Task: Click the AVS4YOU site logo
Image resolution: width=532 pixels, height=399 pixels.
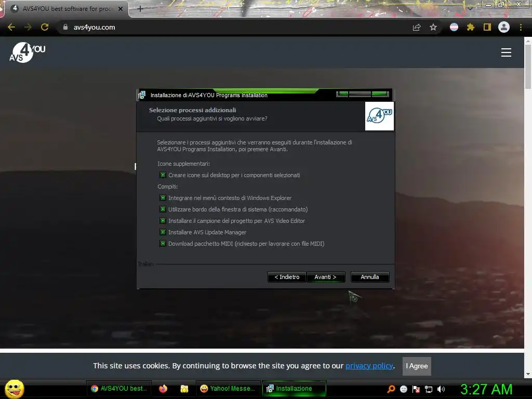Action: (x=27, y=52)
